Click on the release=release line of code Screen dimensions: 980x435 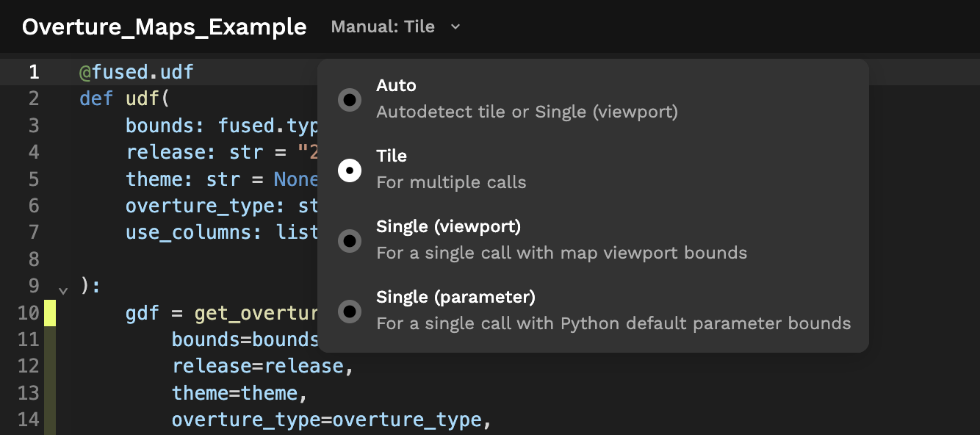262,366
